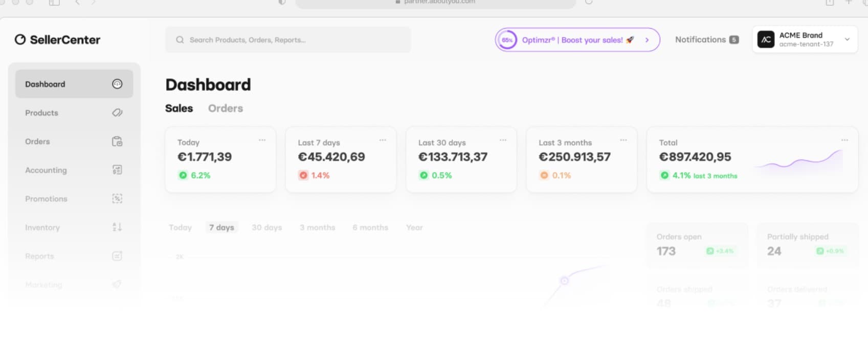Open Products in the sidebar
This screenshot has height=339, width=868.
point(74,113)
